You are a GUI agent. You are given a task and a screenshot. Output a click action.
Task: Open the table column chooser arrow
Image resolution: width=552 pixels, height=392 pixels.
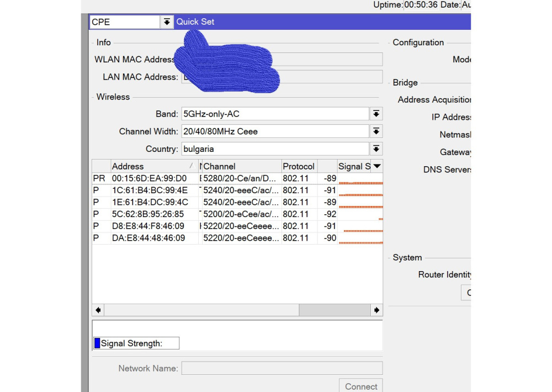(377, 166)
